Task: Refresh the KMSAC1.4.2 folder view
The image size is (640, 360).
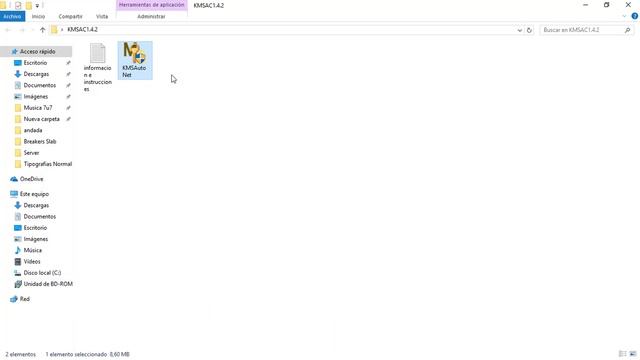Action: [x=529, y=30]
